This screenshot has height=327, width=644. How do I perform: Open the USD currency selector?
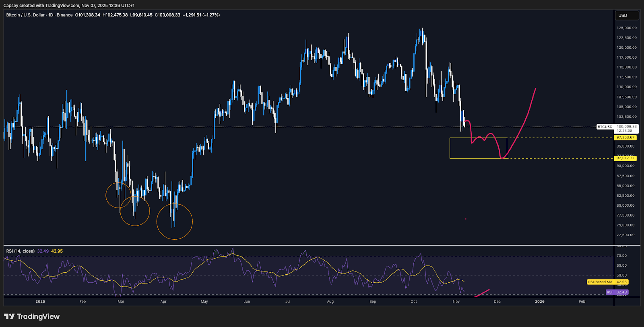click(627, 15)
